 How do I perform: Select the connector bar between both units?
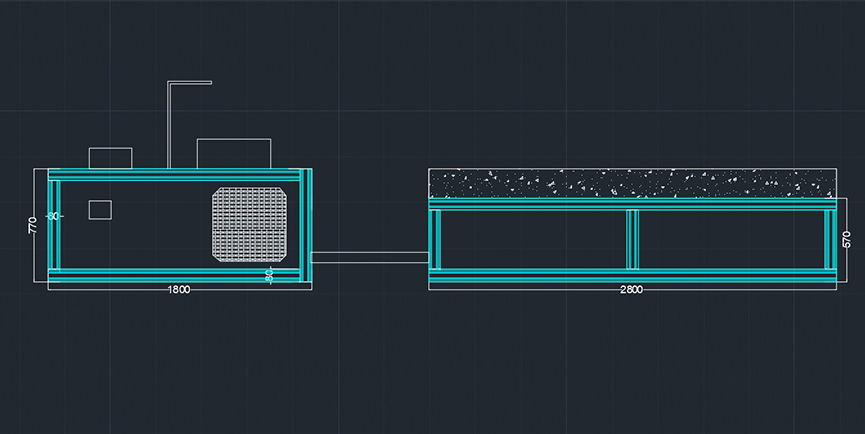coord(369,257)
